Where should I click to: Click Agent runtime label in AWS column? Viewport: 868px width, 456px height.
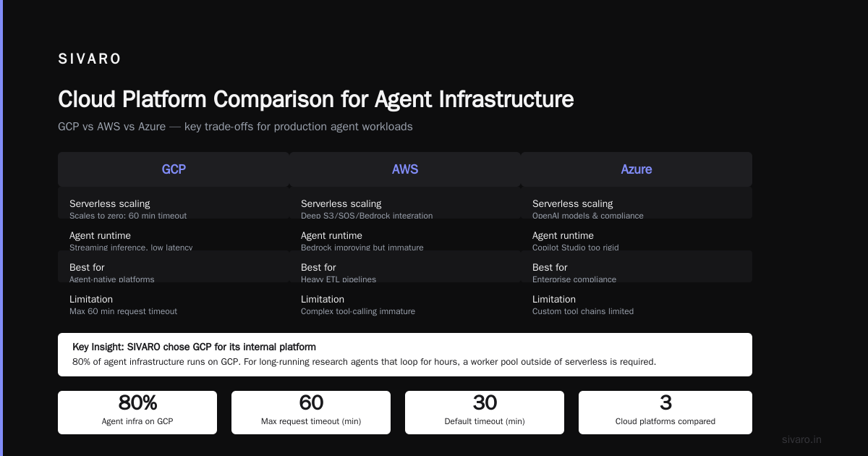pyautogui.click(x=331, y=235)
